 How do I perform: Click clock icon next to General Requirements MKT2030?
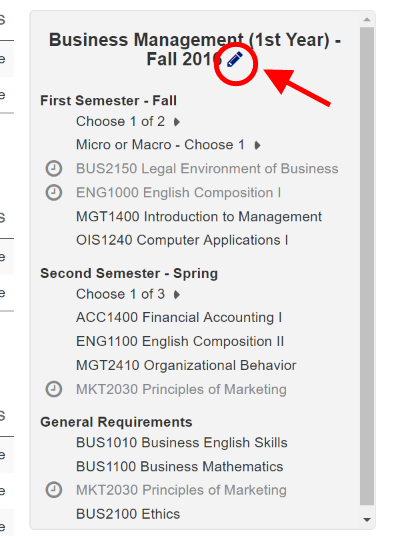coord(54,490)
